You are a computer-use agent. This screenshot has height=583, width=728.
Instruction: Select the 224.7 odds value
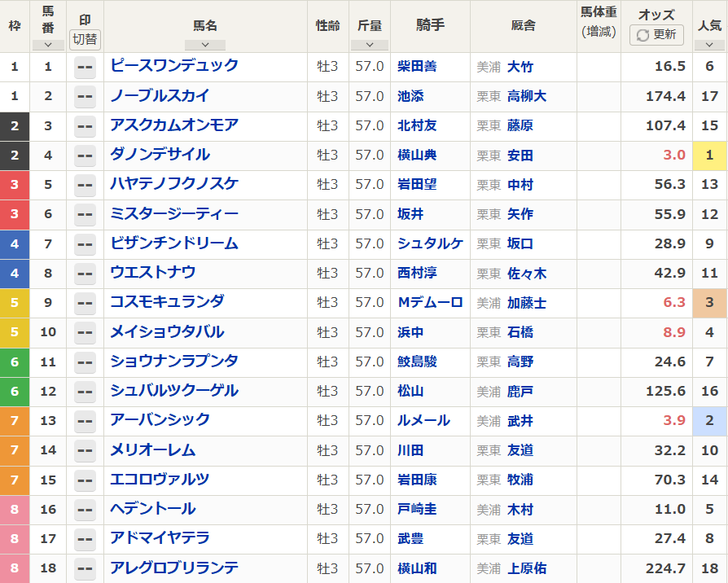pos(665,568)
